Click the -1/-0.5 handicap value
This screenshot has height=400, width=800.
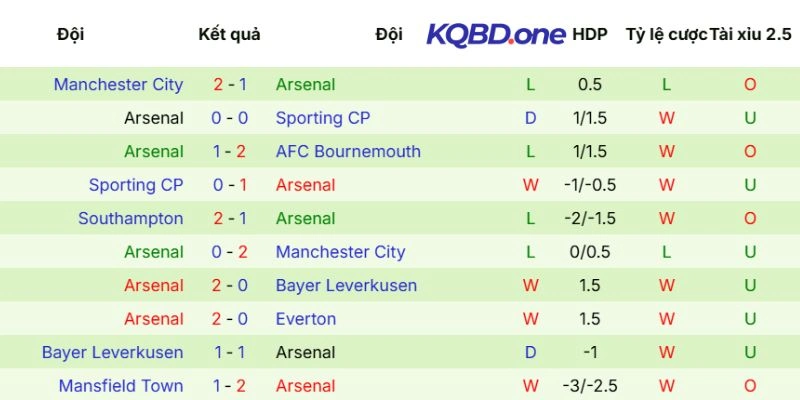[590, 185]
